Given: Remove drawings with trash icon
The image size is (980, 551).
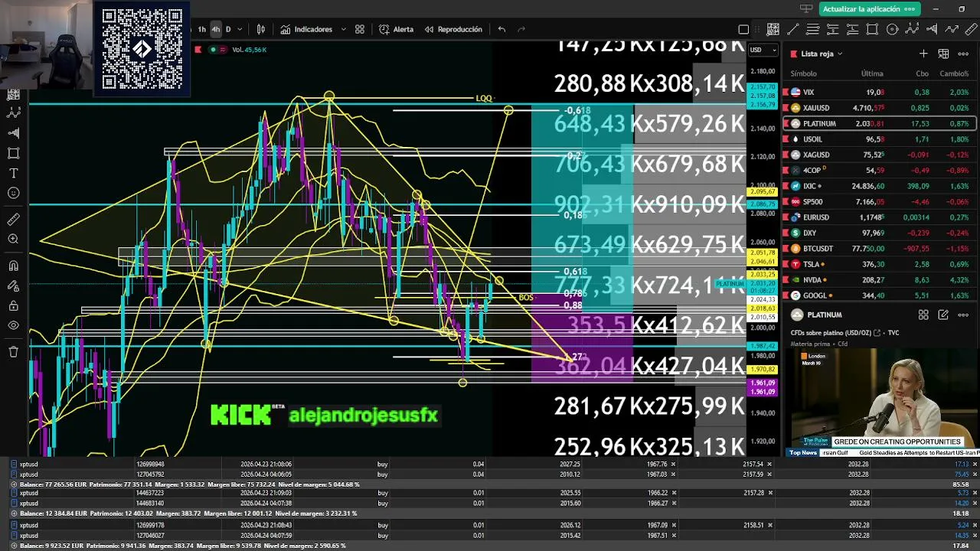Looking at the screenshot, I should pos(13,352).
